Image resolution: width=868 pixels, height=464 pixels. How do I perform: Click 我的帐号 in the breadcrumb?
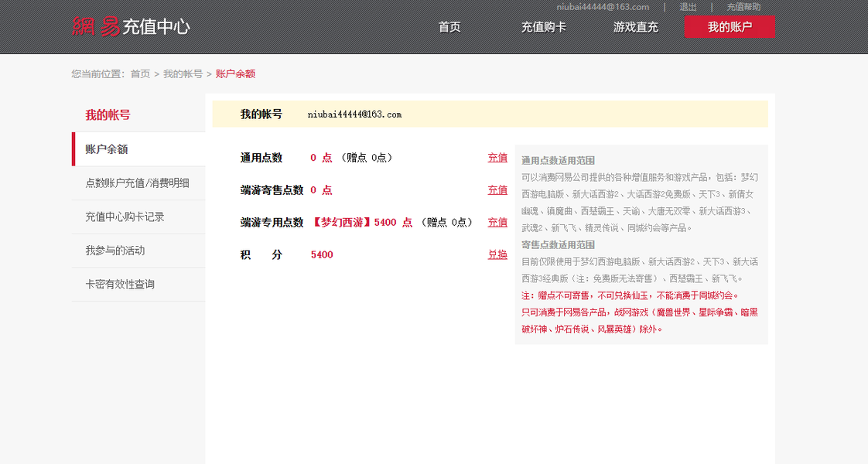[x=183, y=74]
